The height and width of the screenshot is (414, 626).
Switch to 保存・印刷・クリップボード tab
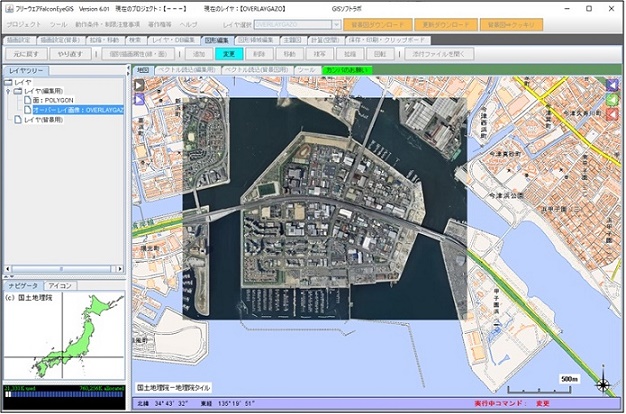coord(387,40)
